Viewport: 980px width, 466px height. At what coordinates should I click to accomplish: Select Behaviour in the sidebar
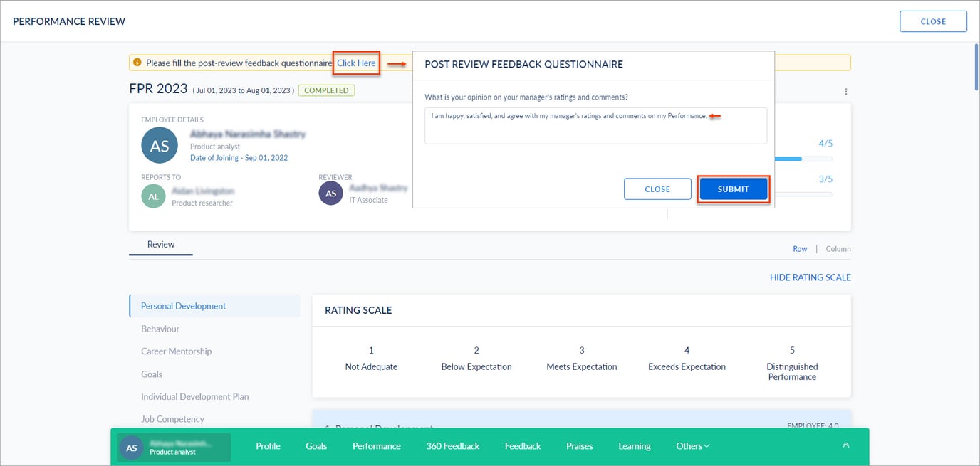pos(160,329)
